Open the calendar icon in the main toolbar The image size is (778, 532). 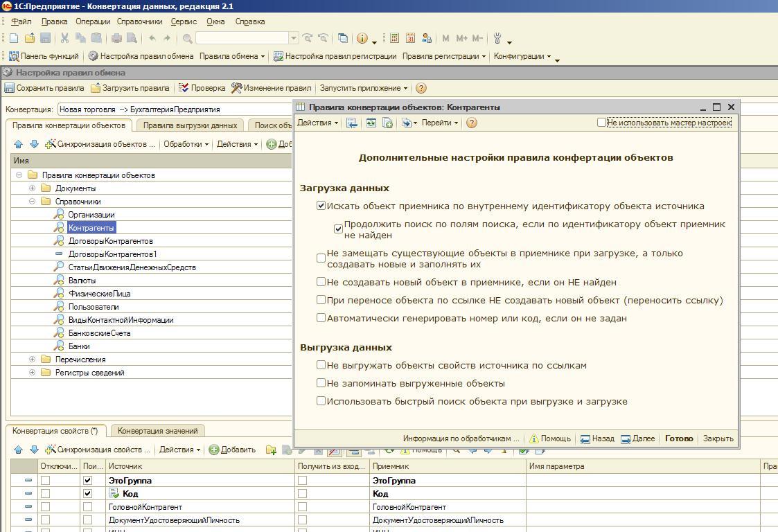pos(410,38)
